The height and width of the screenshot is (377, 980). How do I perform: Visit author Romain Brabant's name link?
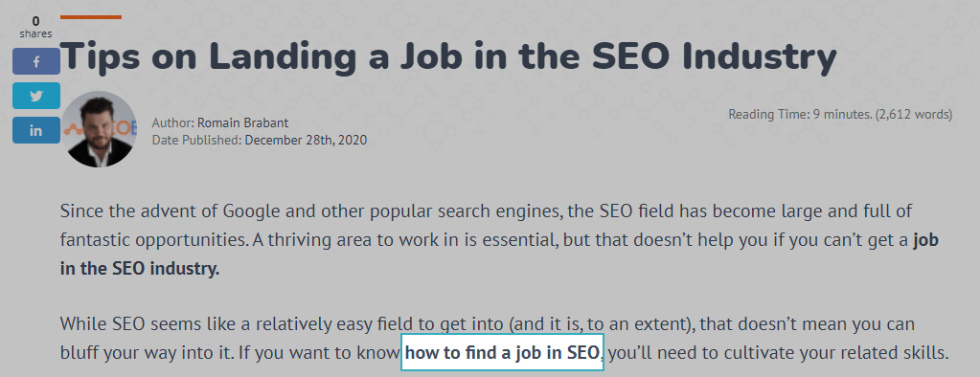point(243,122)
